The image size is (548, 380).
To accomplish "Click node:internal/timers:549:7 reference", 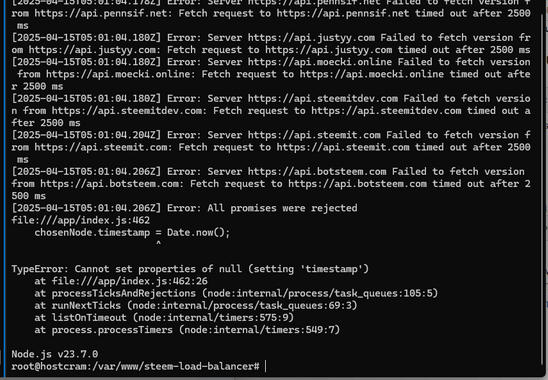I will [x=259, y=330].
